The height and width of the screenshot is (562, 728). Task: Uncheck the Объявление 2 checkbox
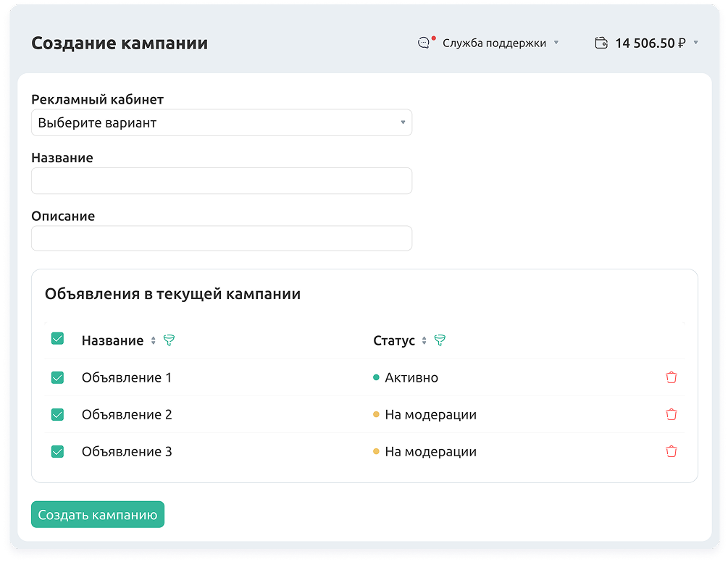point(57,414)
